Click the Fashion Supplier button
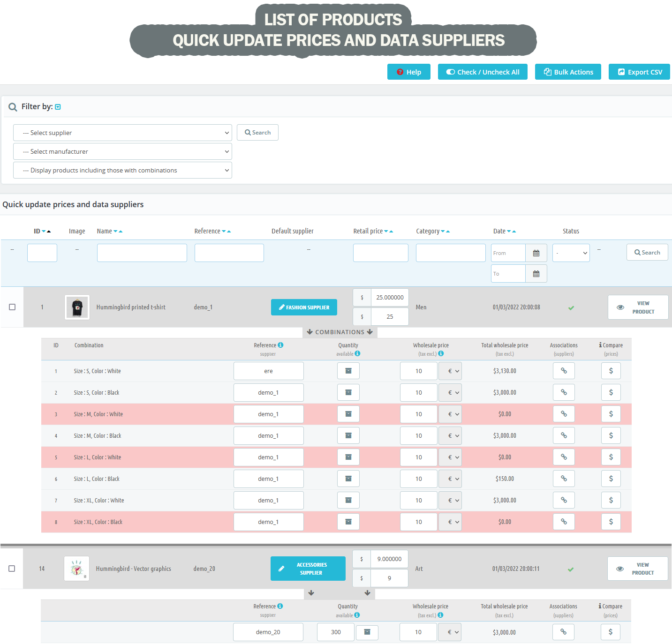This screenshot has height=644, width=672. [x=304, y=307]
